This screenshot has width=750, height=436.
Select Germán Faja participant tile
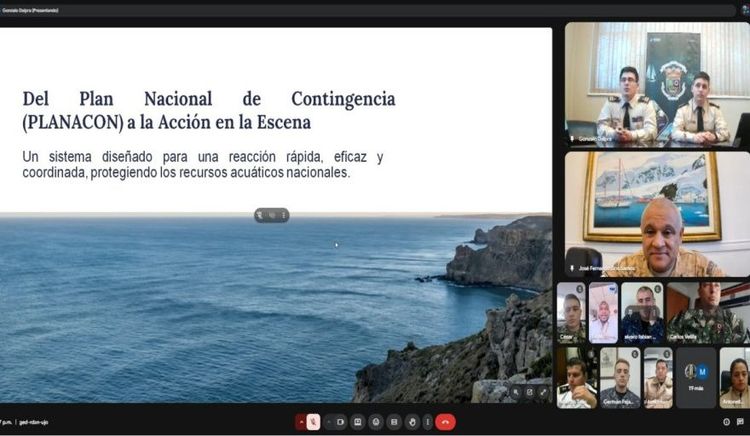620,378
